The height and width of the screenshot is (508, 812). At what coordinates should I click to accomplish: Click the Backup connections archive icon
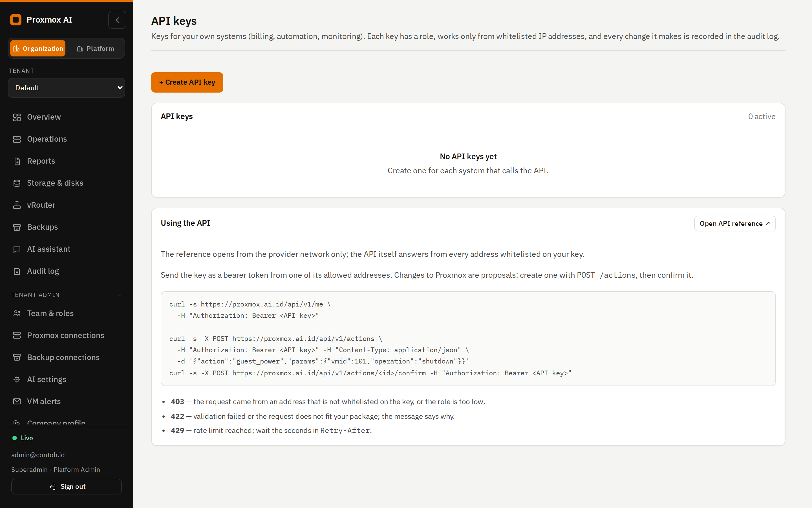(x=17, y=358)
